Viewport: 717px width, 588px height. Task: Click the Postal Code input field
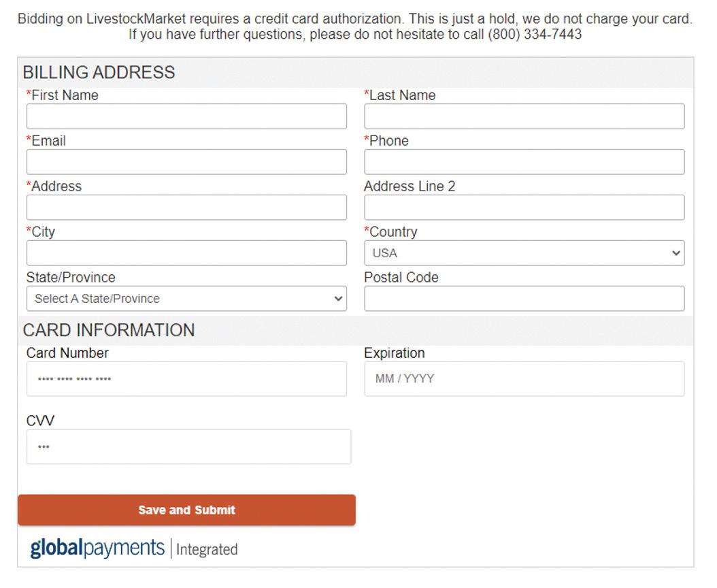point(524,299)
